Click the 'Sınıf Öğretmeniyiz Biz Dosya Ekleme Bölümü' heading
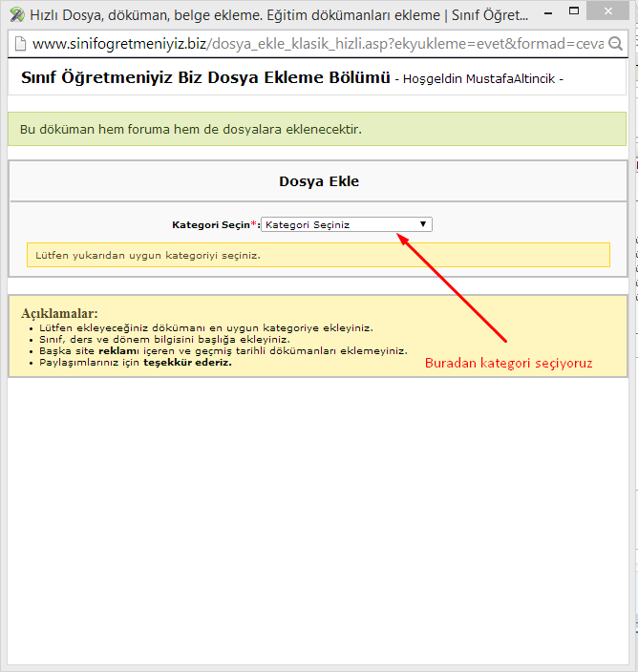The height and width of the screenshot is (672, 638). coord(204,77)
